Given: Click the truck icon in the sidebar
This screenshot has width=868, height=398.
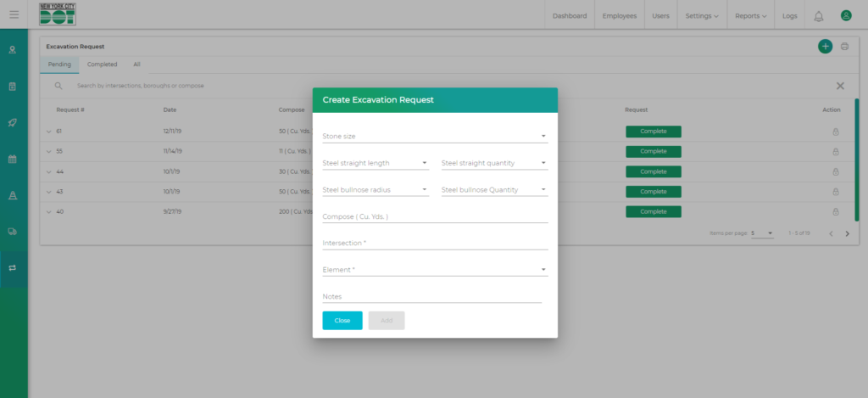Looking at the screenshot, I should coord(13,231).
